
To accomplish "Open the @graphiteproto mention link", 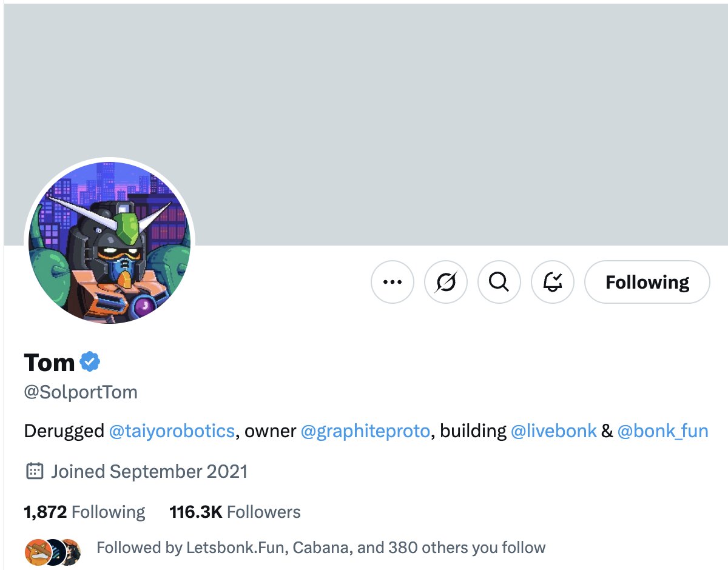I will click(365, 431).
